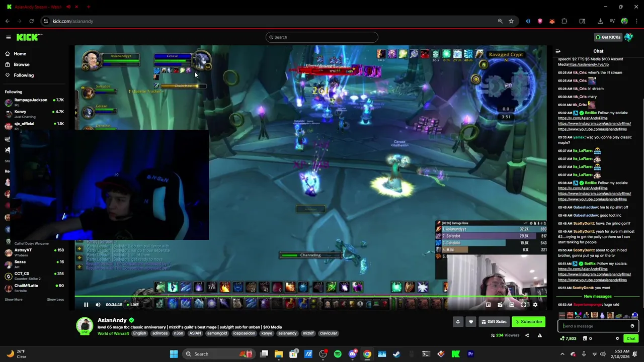Click the English language tag

pos(139,333)
